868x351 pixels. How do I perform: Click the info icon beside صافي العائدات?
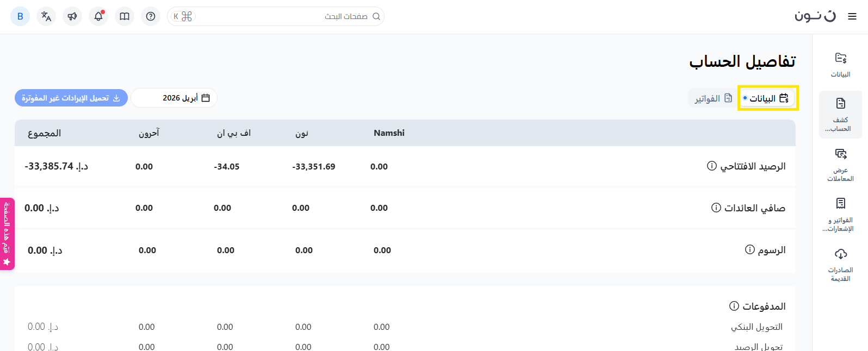(x=716, y=208)
